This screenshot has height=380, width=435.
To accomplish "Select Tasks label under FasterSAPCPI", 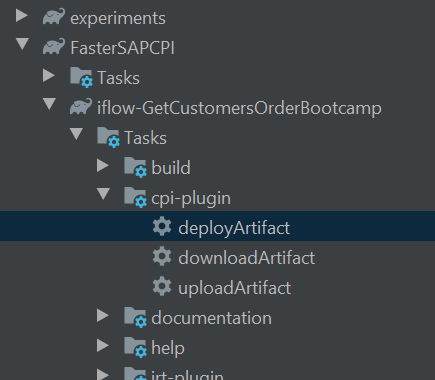I will 118,78.
